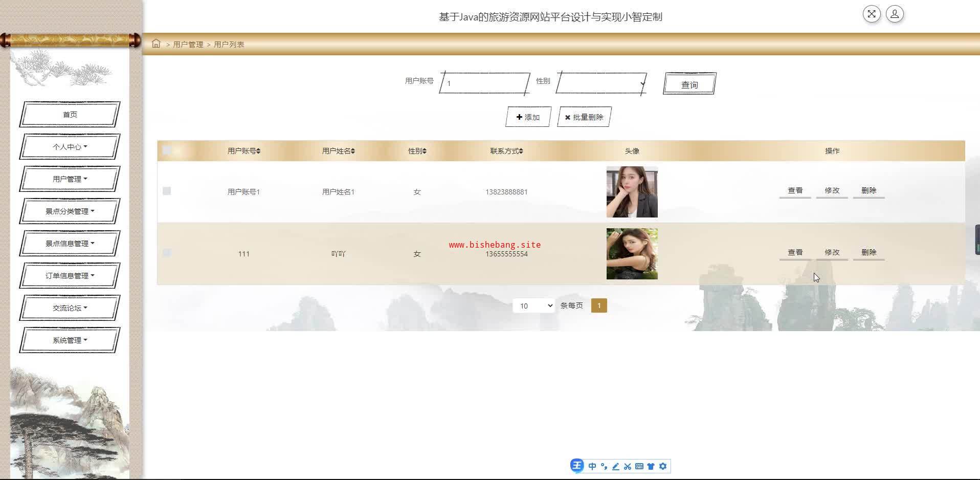This screenshot has height=480, width=980.
Task: Click the home icon in breadcrumb
Action: (156, 43)
